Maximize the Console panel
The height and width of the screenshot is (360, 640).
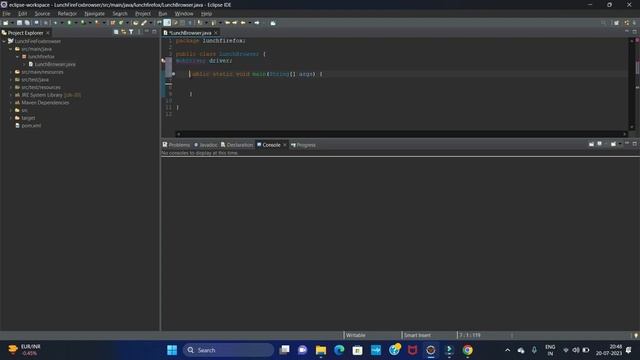pyautogui.click(x=634, y=144)
